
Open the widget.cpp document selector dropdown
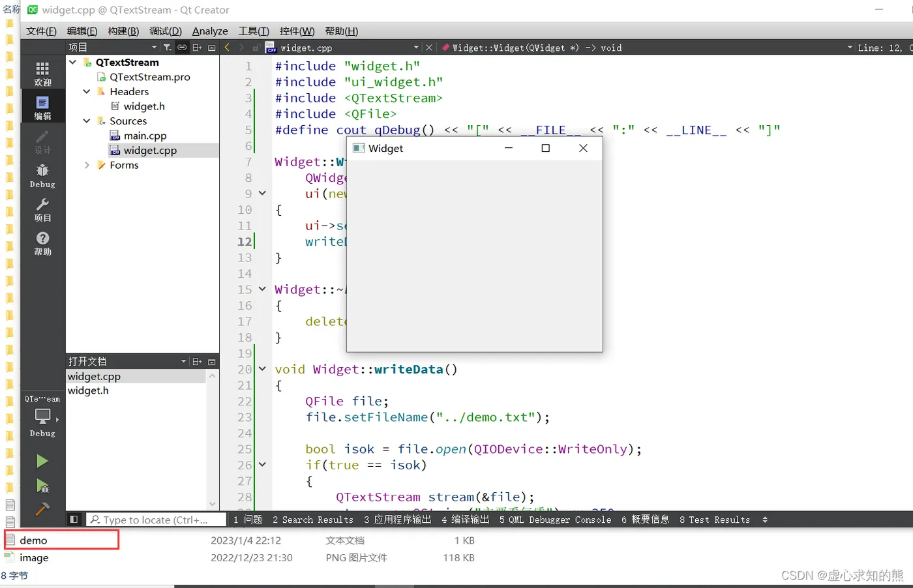click(x=416, y=48)
